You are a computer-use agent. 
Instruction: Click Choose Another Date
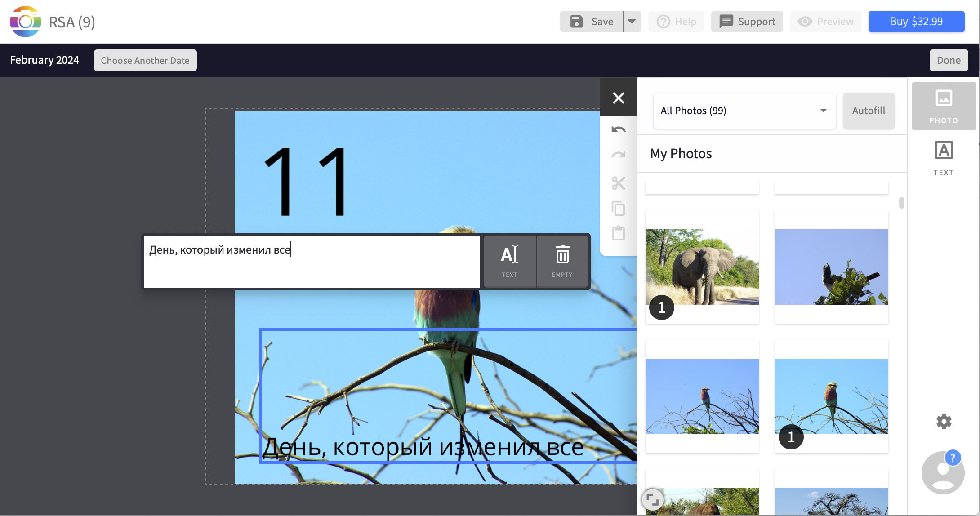tap(145, 60)
